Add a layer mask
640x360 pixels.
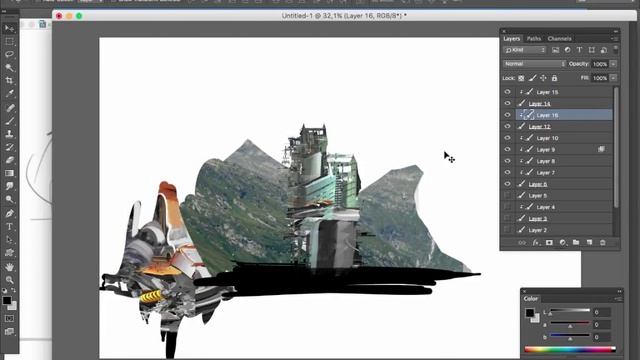pos(549,242)
